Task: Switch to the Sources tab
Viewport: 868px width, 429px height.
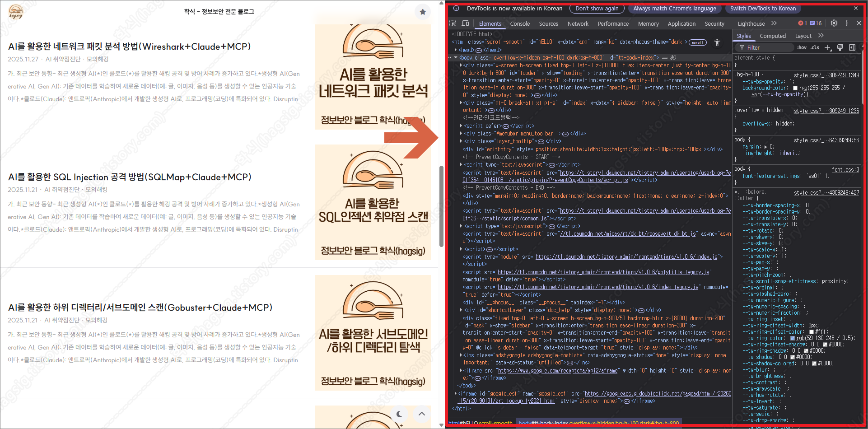Action: [x=548, y=24]
